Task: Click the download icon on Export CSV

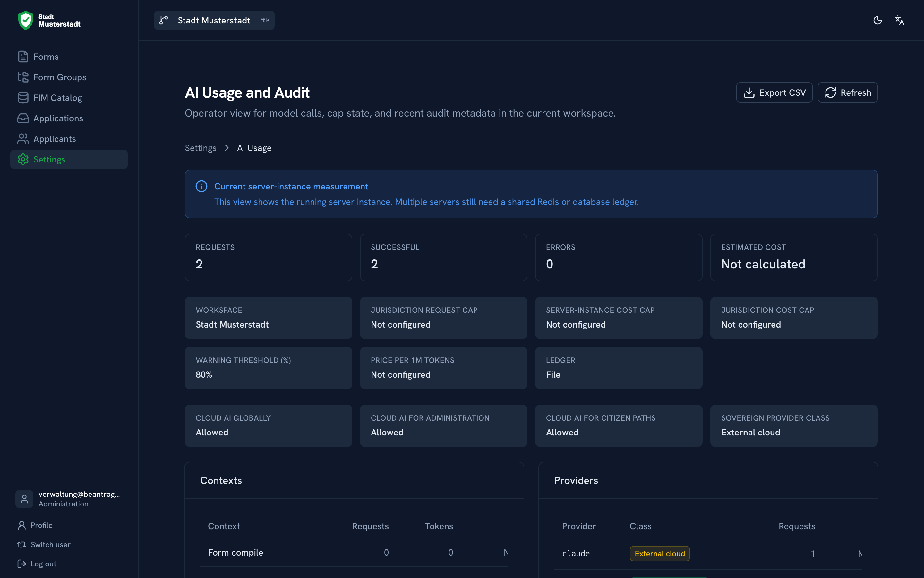Action: 749,92
